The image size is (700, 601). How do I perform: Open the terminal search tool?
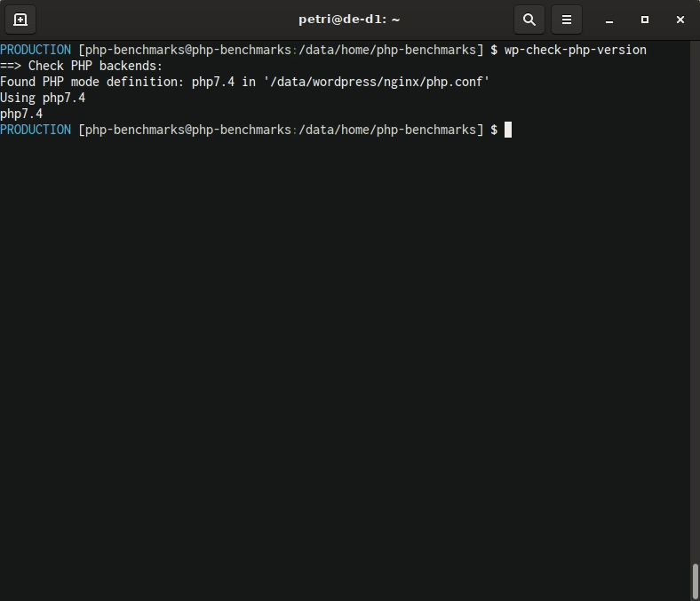click(529, 20)
